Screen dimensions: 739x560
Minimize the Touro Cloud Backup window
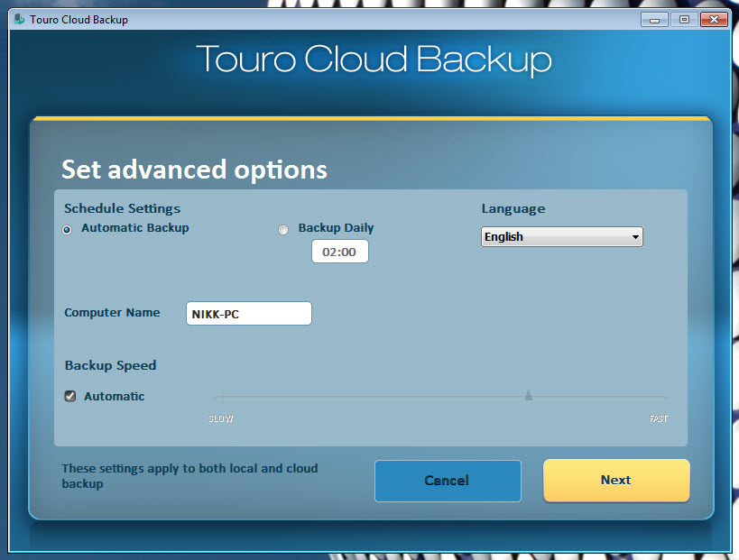tap(655, 20)
